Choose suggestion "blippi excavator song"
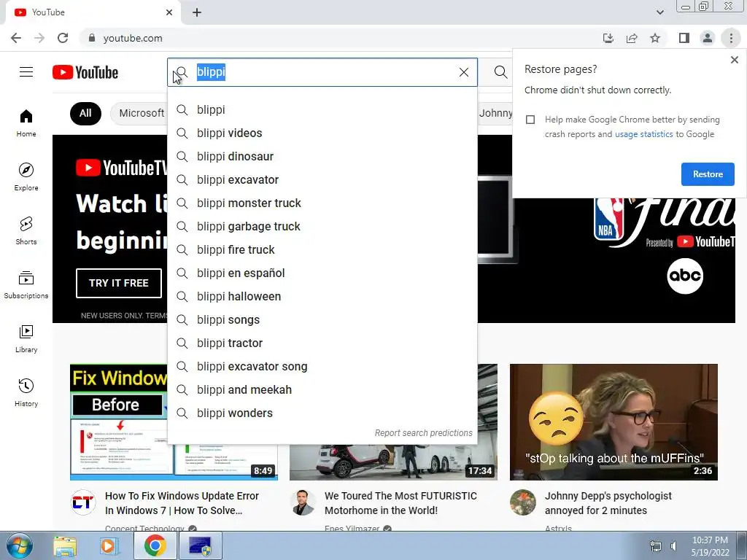 322,366
